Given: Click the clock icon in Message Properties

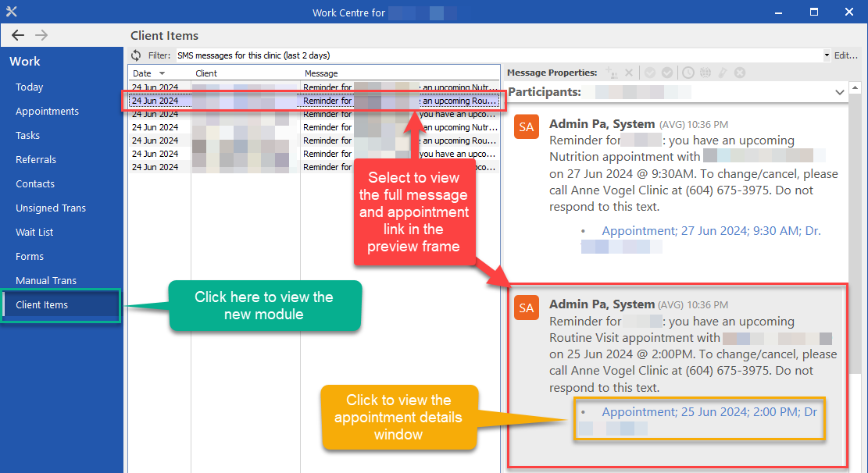Looking at the screenshot, I should click(688, 73).
